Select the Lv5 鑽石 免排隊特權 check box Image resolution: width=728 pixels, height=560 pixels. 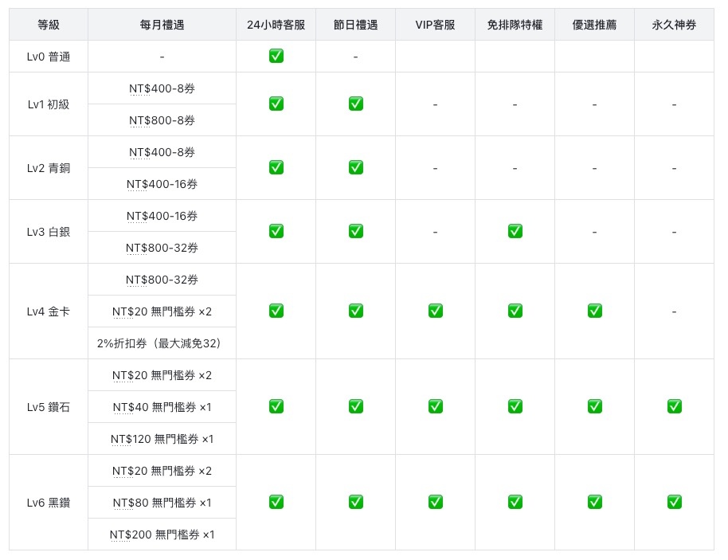pos(515,406)
